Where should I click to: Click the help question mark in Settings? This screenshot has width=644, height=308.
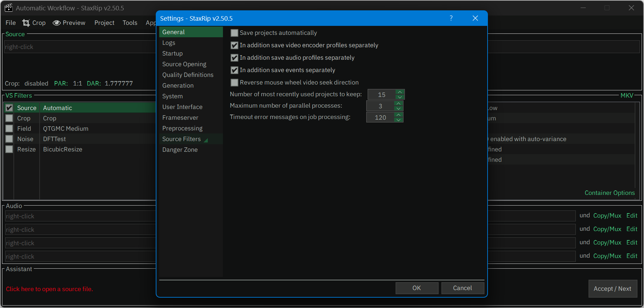[x=451, y=18]
